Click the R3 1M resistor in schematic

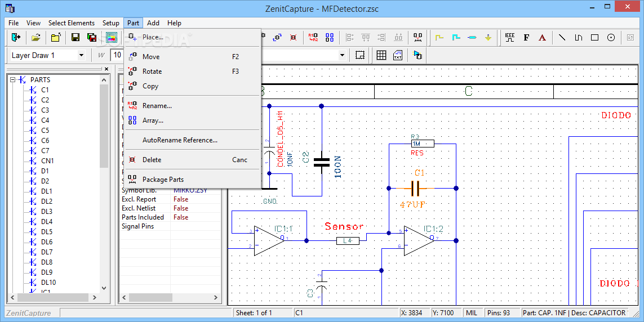pos(422,144)
